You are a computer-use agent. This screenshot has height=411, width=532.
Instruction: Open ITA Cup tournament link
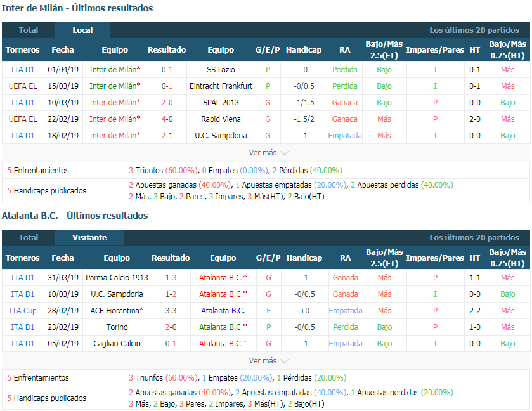[23, 311]
